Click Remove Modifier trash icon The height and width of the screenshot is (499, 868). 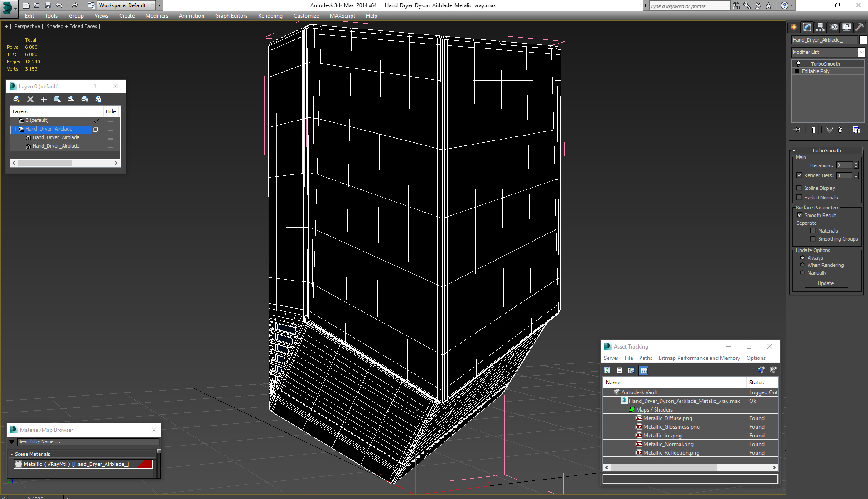[840, 130]
